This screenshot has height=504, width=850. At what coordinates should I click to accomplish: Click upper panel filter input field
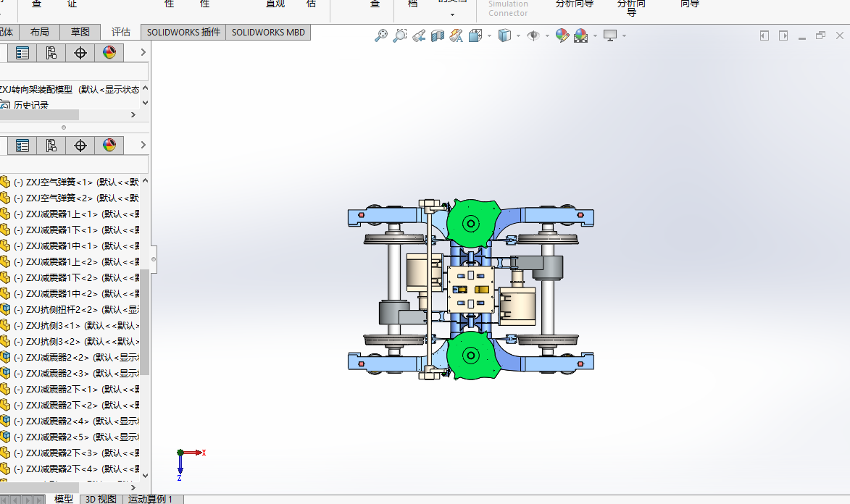tap(74, 72)
